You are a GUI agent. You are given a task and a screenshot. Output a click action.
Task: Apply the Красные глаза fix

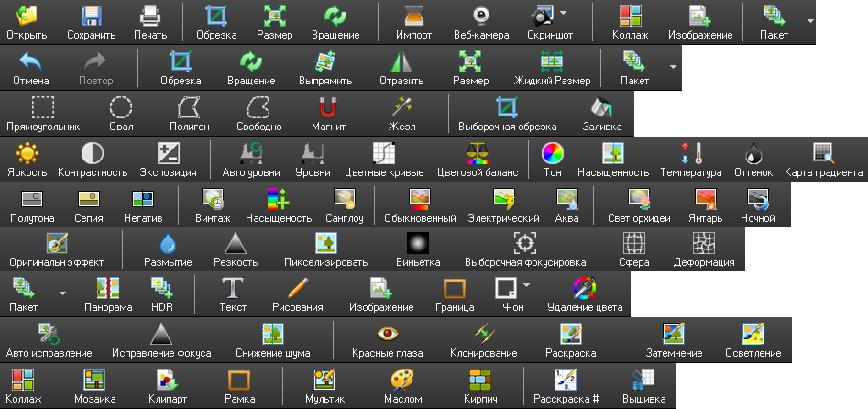pos(387,333)
